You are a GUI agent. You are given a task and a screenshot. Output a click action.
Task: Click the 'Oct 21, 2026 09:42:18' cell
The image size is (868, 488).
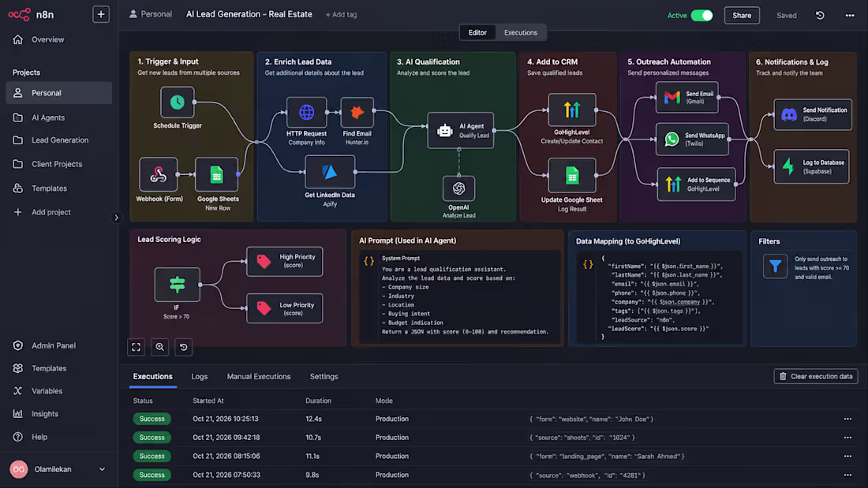(226, 438)
